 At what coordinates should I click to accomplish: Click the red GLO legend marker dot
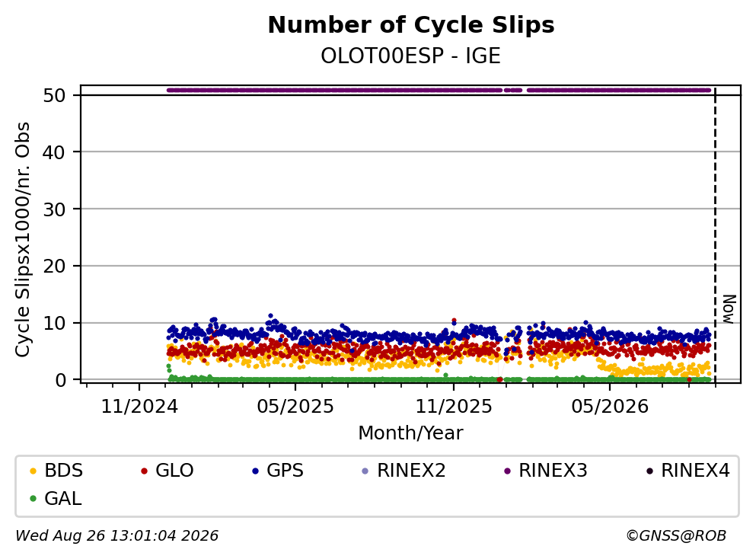144,471
